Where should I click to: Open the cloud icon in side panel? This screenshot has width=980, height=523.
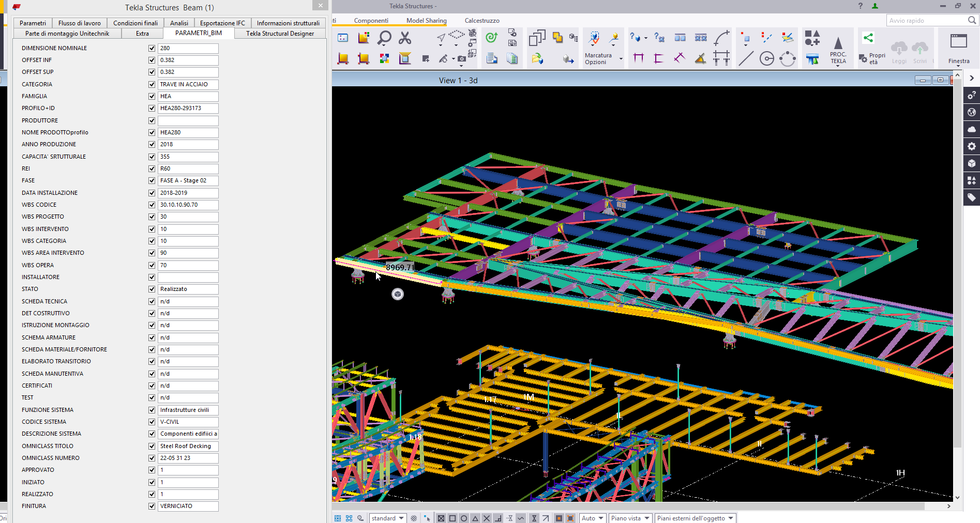click(x=972, y=129)
